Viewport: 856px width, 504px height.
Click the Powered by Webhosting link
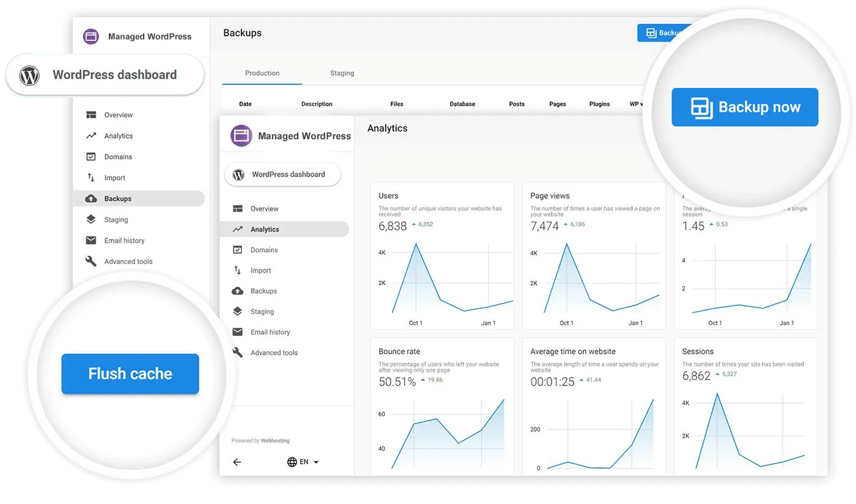click(260, 440)
